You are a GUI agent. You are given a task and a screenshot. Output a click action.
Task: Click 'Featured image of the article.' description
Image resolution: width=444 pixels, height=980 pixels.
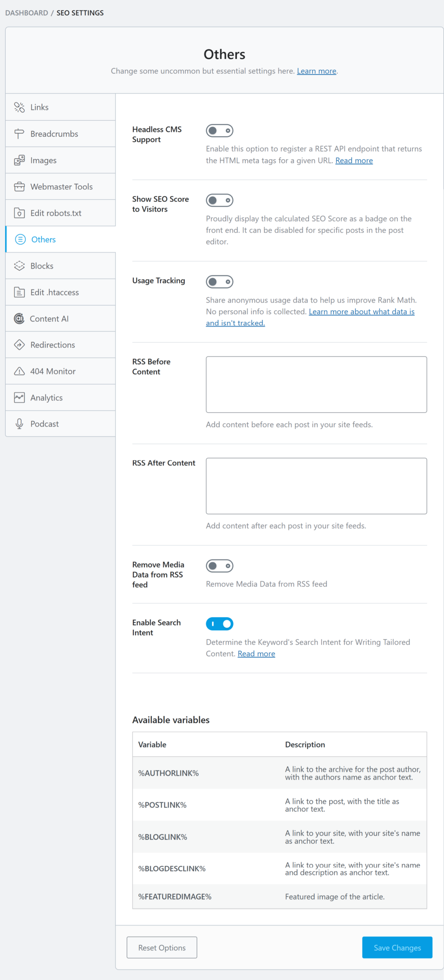[335, 897]
